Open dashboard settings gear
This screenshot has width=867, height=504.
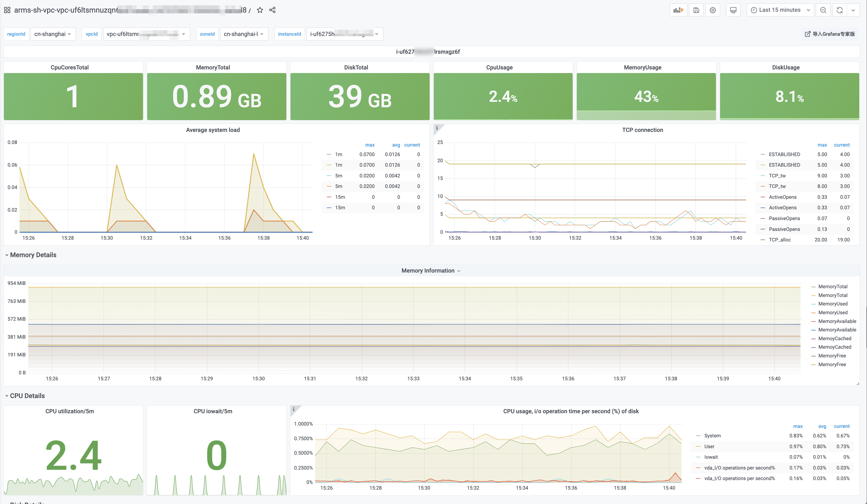[713, 10]
